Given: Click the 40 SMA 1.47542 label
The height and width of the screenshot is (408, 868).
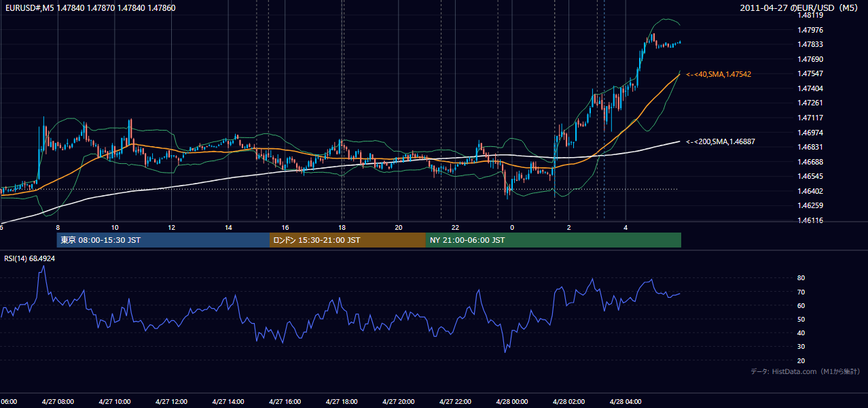Looking at the screenshot, I should tap(719, 74).
